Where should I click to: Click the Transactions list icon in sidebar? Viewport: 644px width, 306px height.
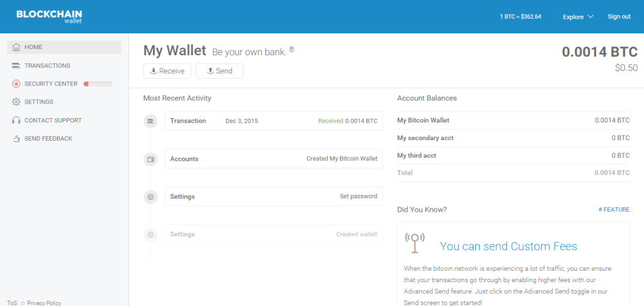16,65
